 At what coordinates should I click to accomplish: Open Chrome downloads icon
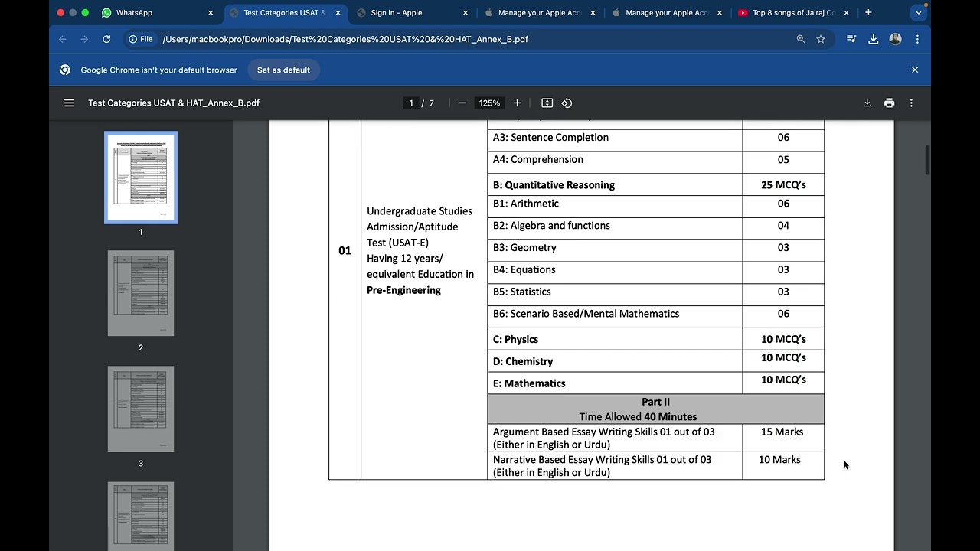[x=873, y=39]
